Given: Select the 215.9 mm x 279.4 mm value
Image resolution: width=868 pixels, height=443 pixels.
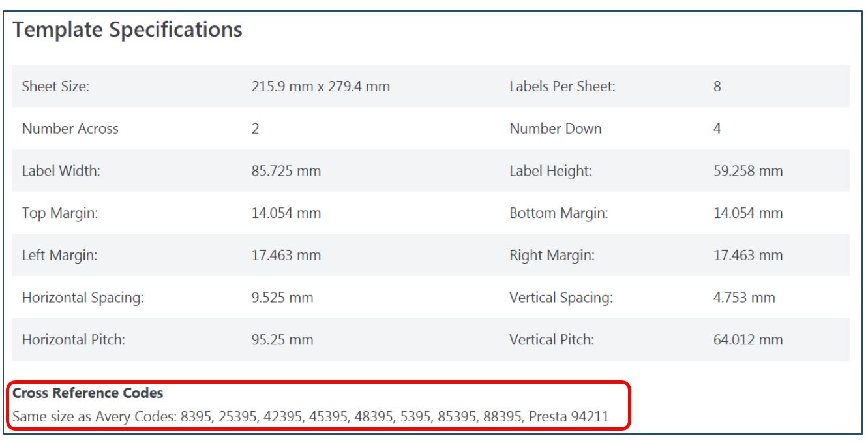Looking at the screenshot, I should tap(321, 87).
